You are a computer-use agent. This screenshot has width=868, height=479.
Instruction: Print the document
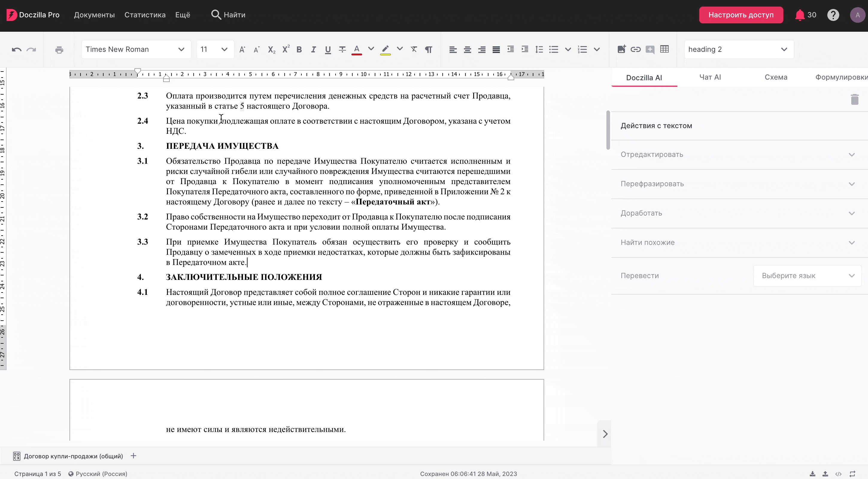coord(59,50)
